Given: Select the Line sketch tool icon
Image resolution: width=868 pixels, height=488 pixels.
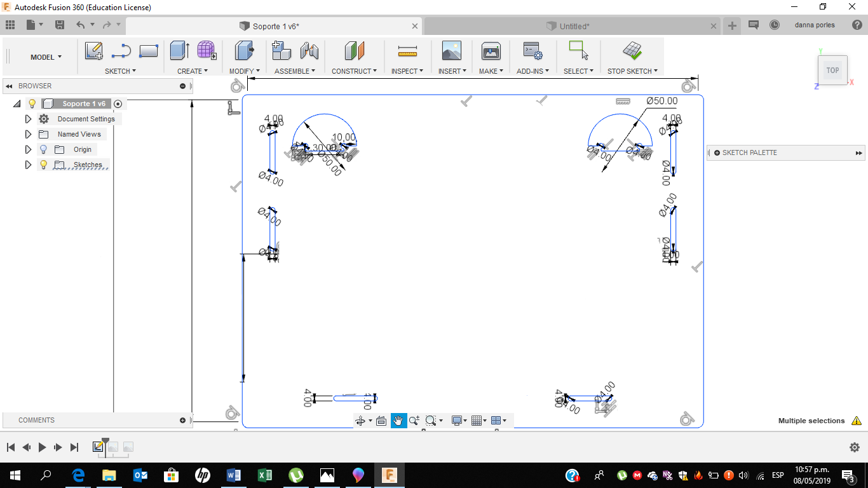Looking at the screenshot, I should point(121,51).
